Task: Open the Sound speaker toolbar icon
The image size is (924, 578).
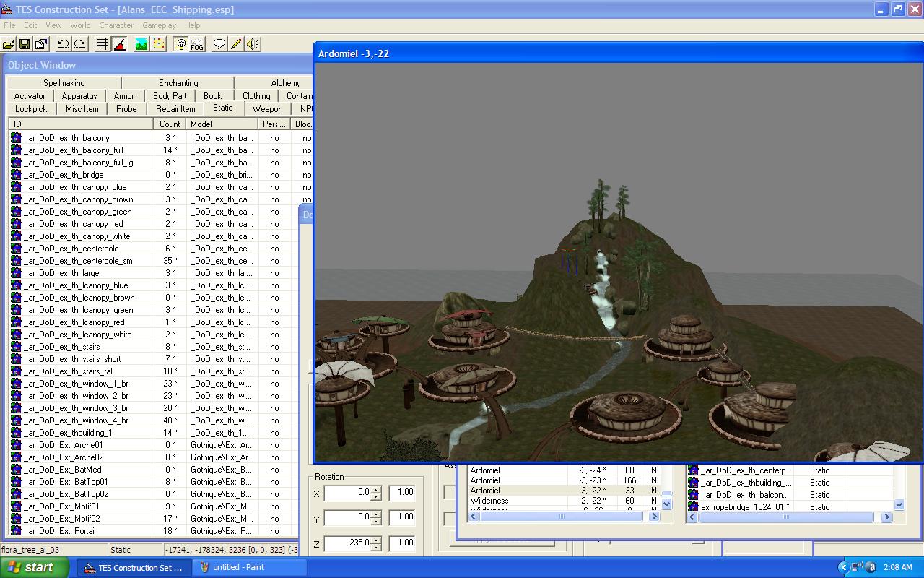Action: pos(253,44)
